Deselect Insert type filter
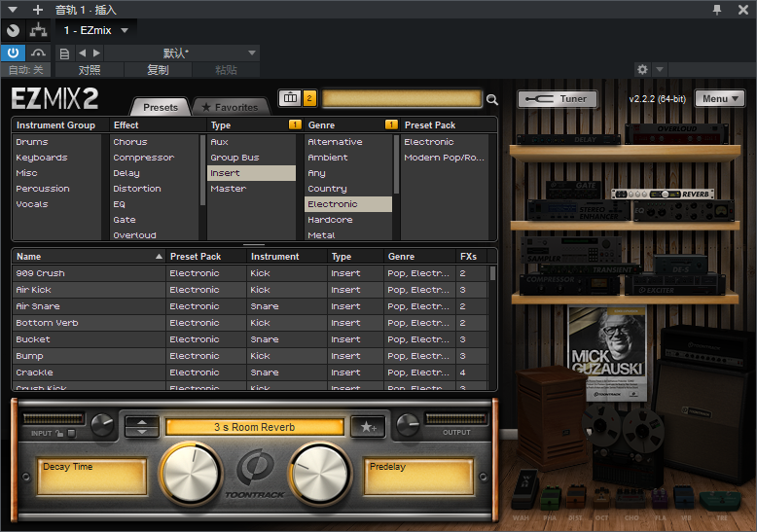757x532 pixels. 252,173
